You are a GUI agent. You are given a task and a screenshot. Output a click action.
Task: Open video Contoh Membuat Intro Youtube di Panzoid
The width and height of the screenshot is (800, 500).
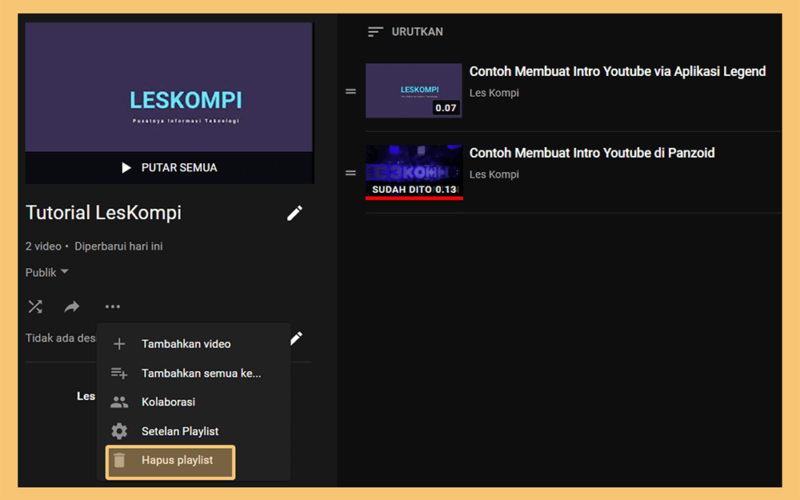pyautogui.click(x=592, y=153)
